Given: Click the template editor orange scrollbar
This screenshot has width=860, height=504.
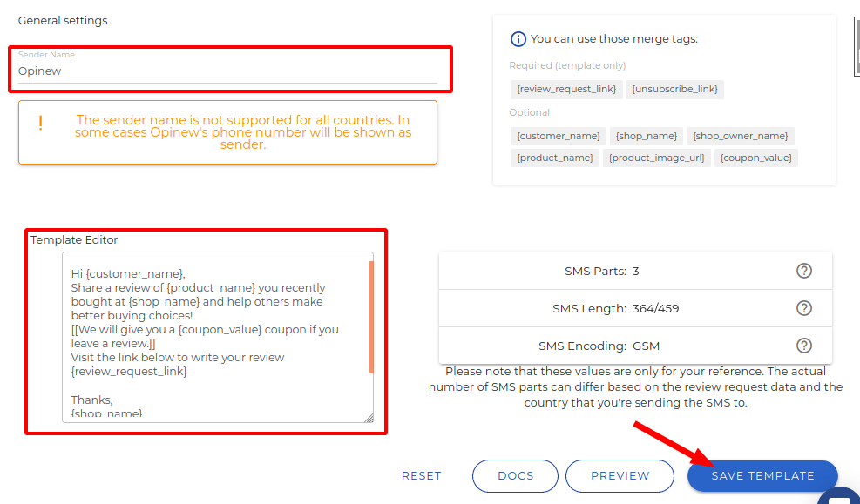Looking at the screenshot, I should point(371,318).
